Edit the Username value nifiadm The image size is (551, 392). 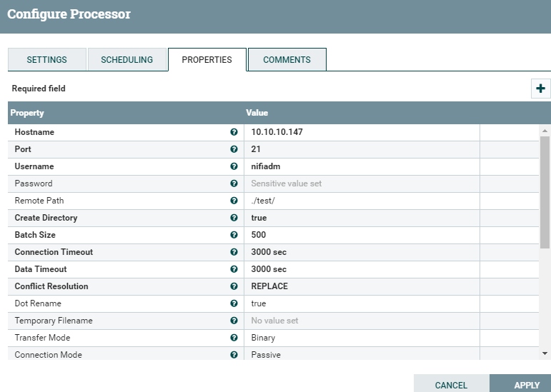click(361, 166)
